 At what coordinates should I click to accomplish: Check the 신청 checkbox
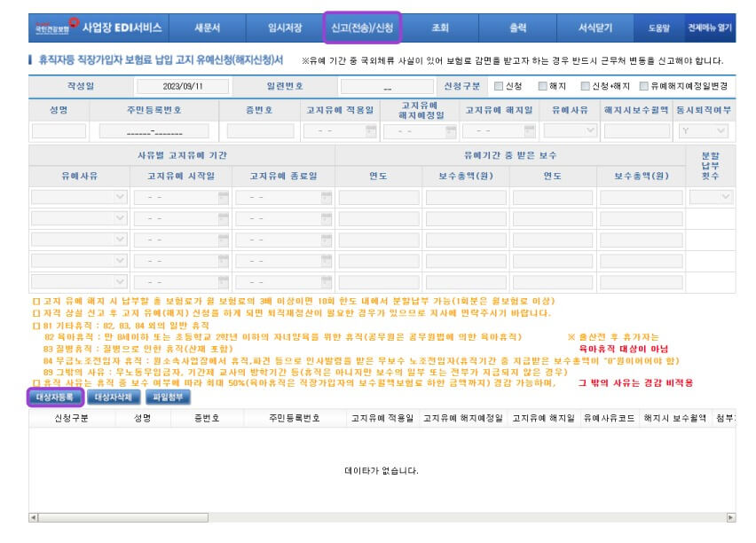[499, 86]
